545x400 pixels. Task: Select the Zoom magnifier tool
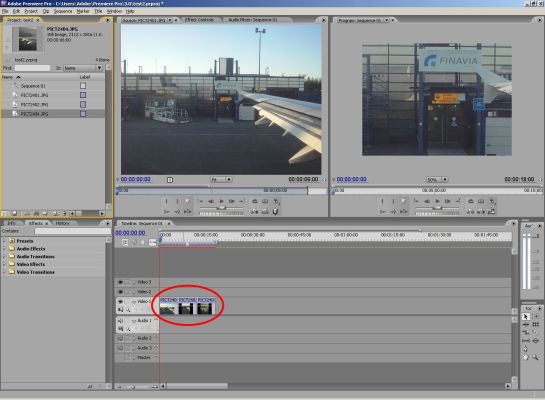pos(535,357)
